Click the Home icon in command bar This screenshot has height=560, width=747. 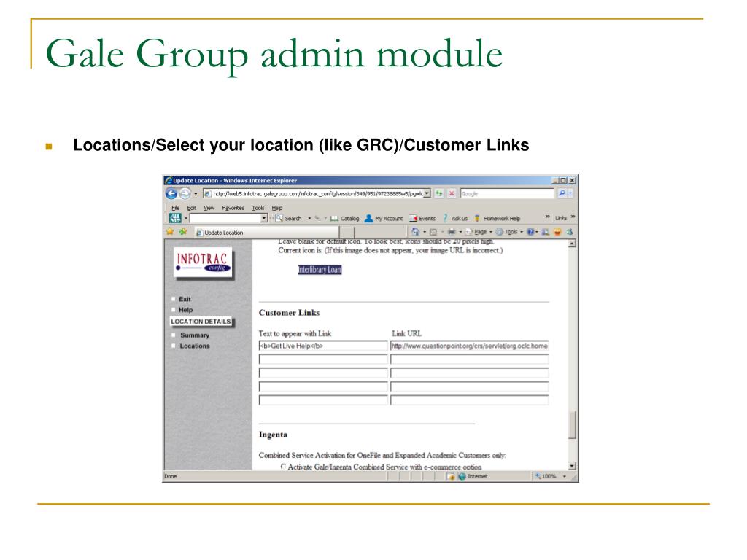click(415, 232)
